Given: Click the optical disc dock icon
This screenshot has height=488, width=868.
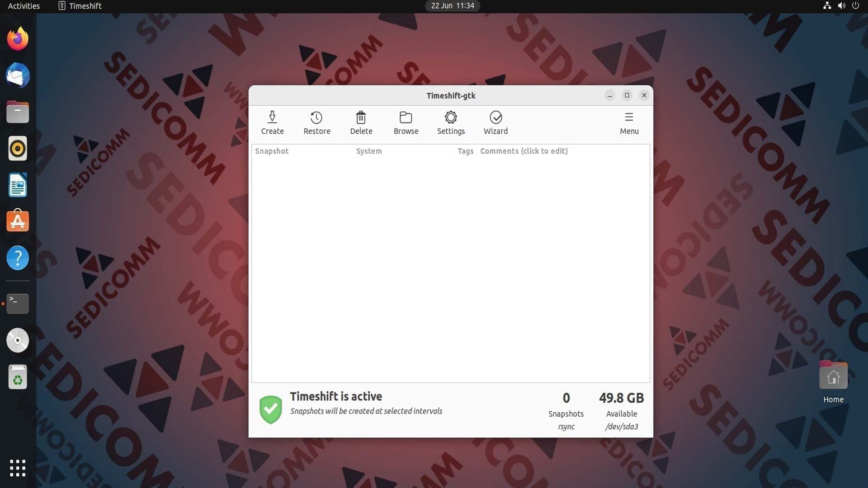Looking at the screenshot, I should [18, 340].
